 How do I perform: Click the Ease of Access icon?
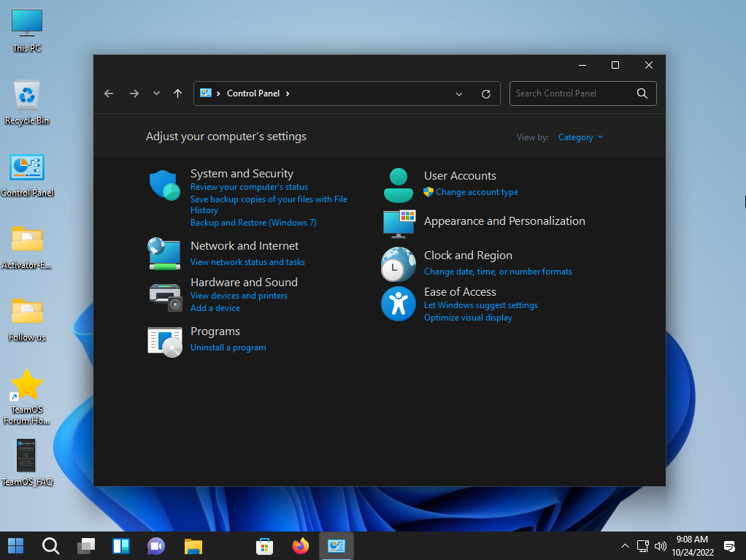(398, 304)
